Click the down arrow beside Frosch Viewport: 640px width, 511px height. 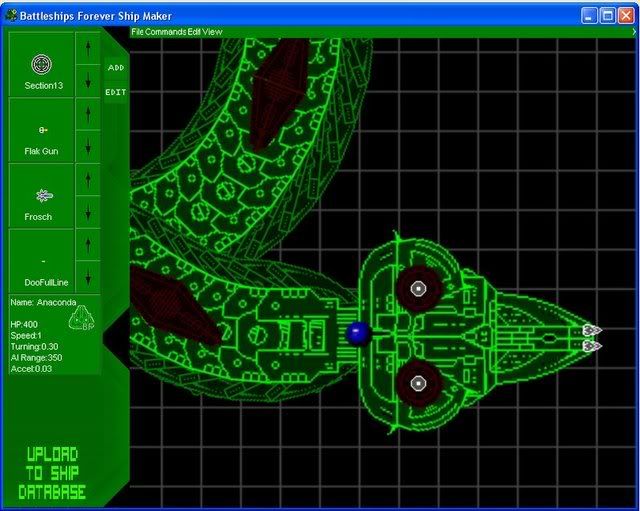(88, 211)
